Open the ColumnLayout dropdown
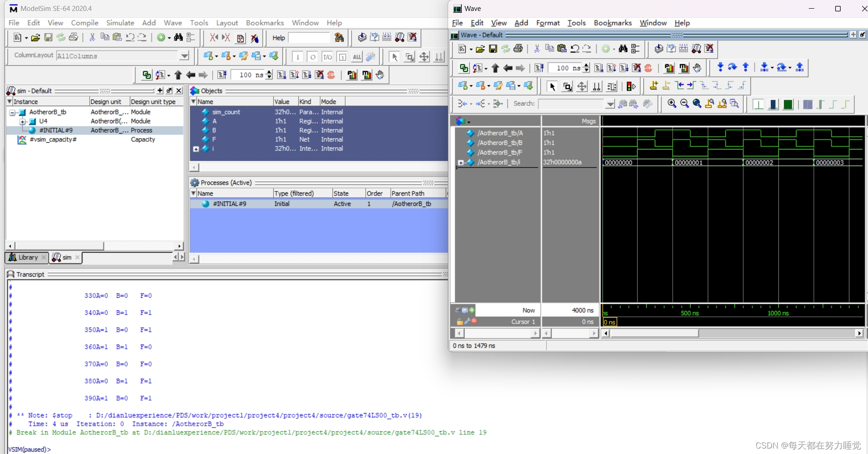The image size is (868, 454). tap(184, 56)
